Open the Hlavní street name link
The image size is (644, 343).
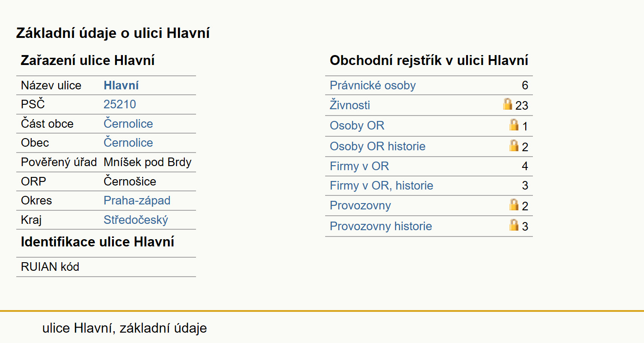(x=121, y=85)
